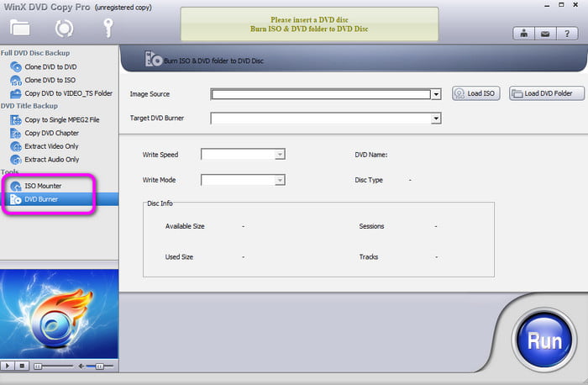Click Copy to Single MPEG2 File icon

pyautogui.click(x=16, y=120)
